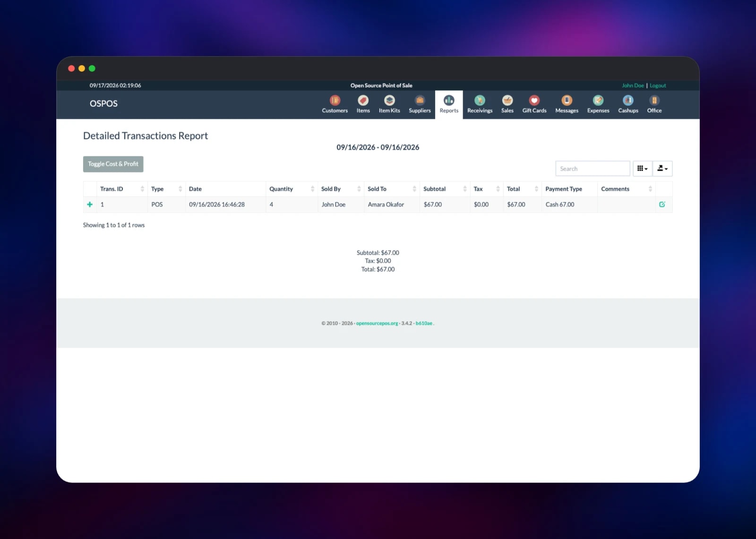The width and height of the screenshot is (756, 539).
Task: Open the Reports module icon
Action: [x=449, y=104]
